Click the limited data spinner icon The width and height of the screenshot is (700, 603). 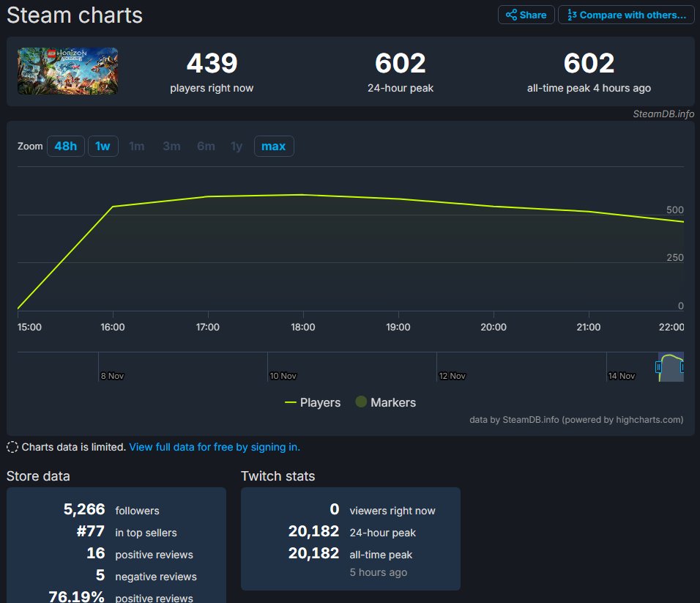click(12, 447)
